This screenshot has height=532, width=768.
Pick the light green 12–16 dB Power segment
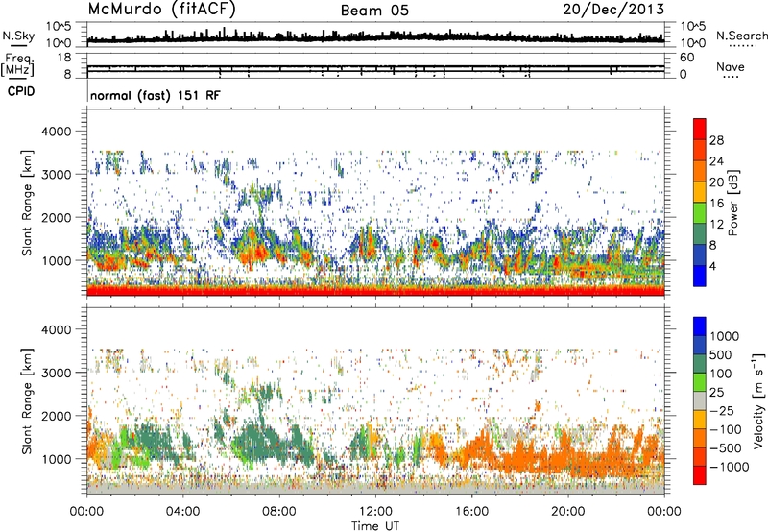pyautogui.click(x=700, y=213)
